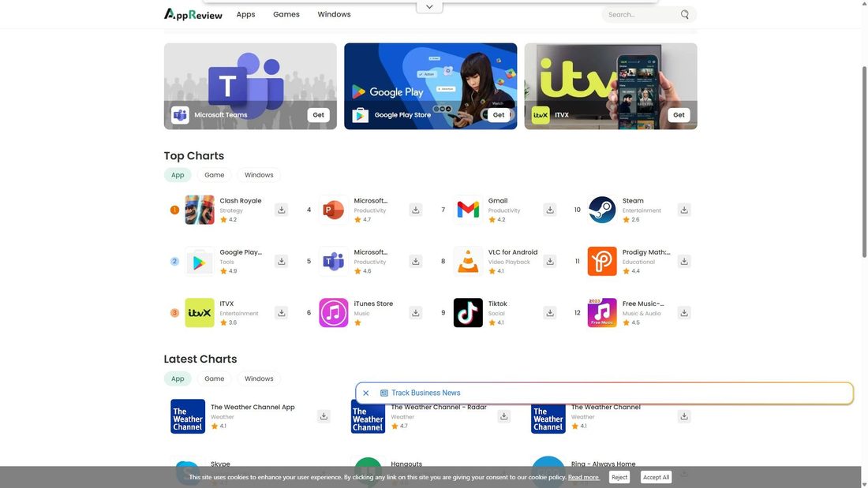Click the Clash Royale icon
868x488 pixels.
tap(200, 210)
